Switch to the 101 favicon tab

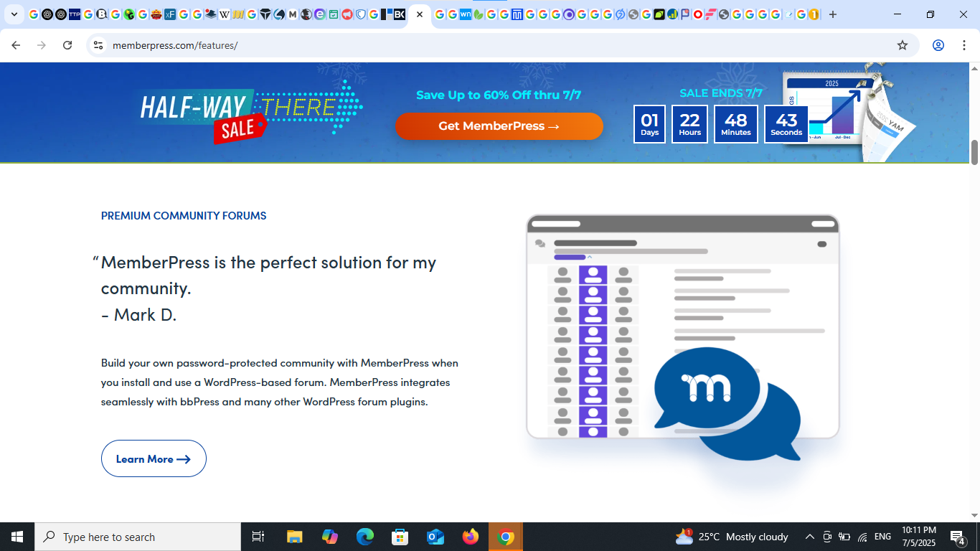pos(238,14)
